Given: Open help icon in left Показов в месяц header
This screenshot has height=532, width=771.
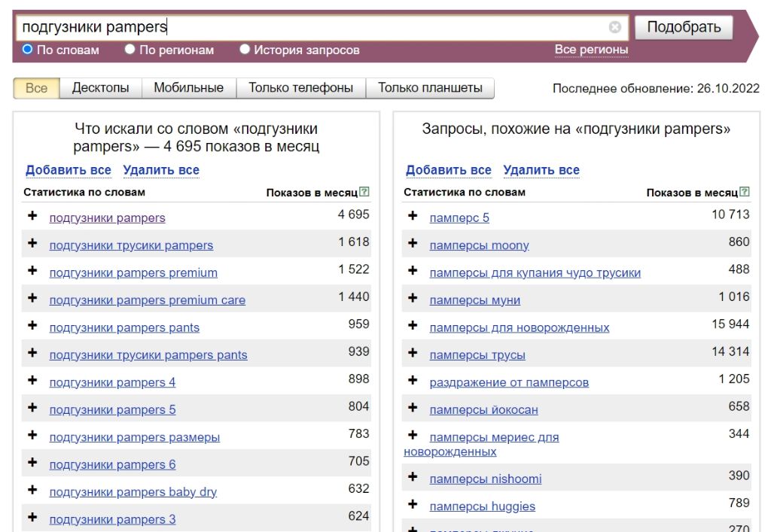Looking at the screenshot, I should (364, 192).
